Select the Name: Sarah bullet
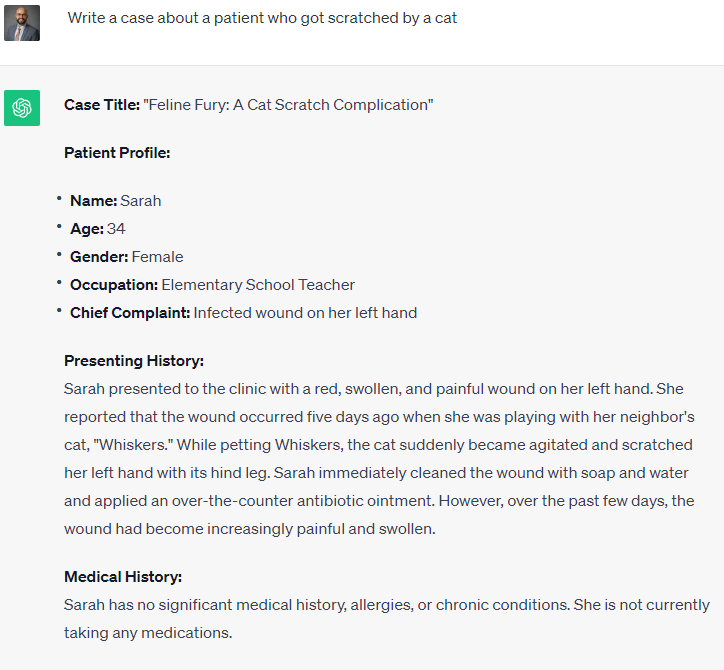 pos(115,201)
